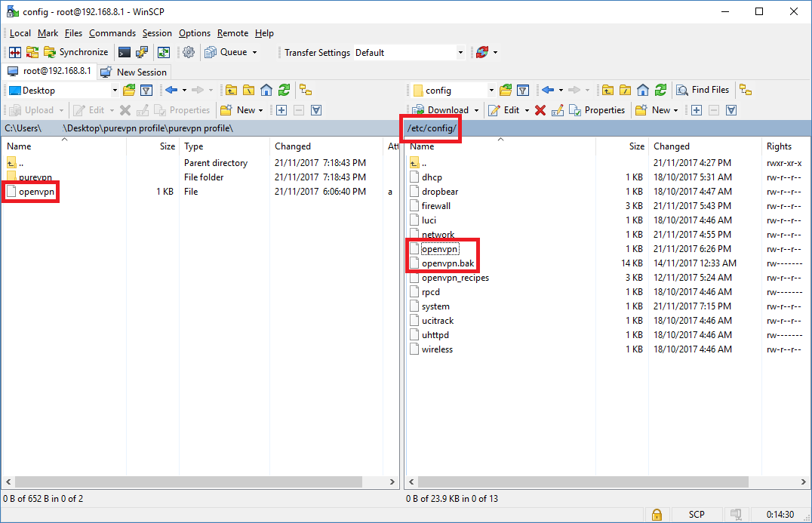This screenshot has width=812, height=523.
Task: Open the Session menu
Action: pos(157,33)
